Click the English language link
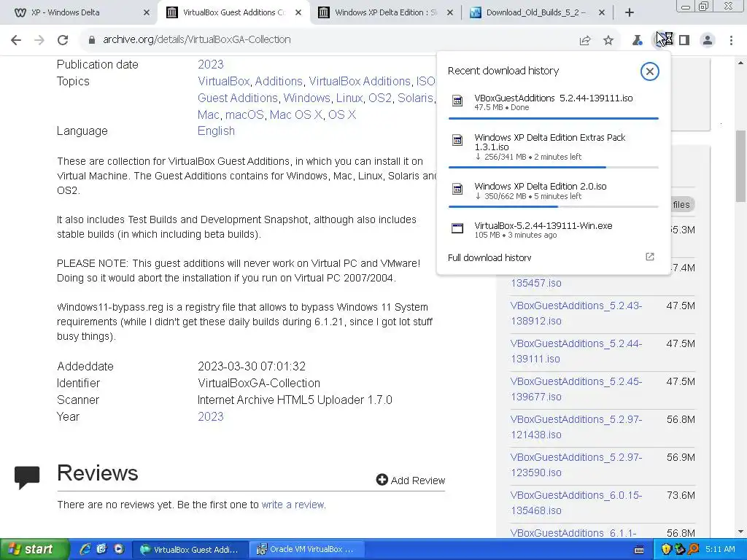The image size is (747, 560). point(216,131)
